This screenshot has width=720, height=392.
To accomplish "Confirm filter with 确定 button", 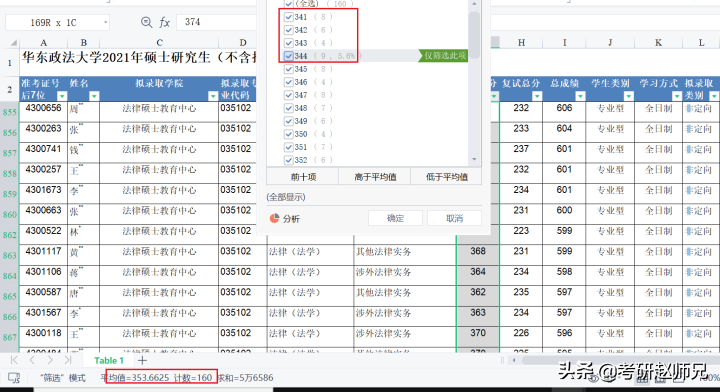I will [395, 218].
